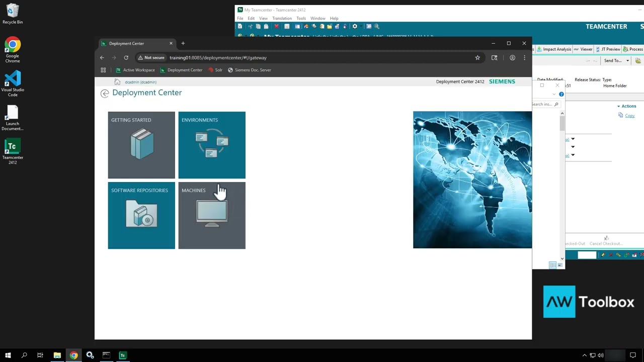
Task: Open the Deployment Center bookmark
Action: [181, 70]
